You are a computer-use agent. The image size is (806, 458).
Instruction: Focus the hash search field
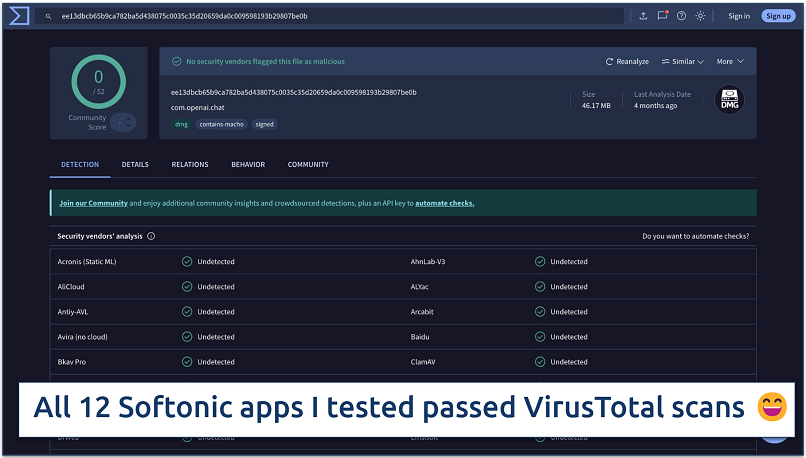pos(329,16)
